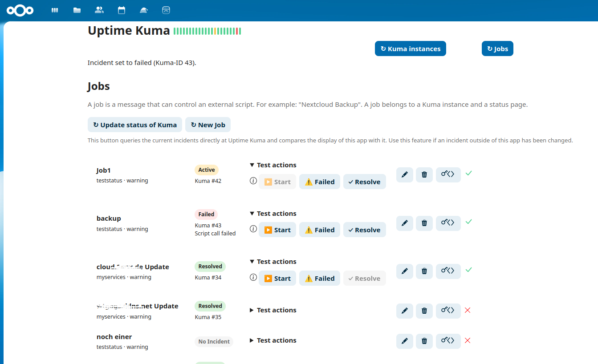Click the Failed status badge of backup

point(206,214)
